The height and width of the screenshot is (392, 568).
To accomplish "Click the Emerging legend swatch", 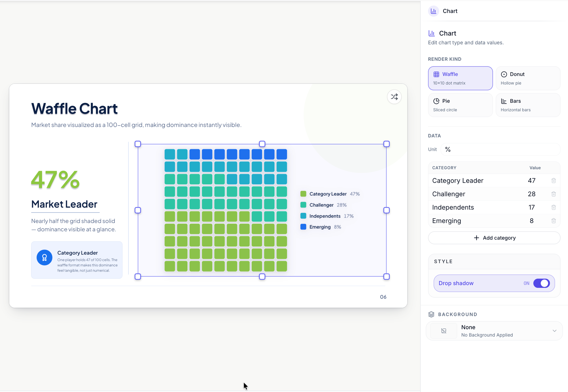I will coord(303,227).
